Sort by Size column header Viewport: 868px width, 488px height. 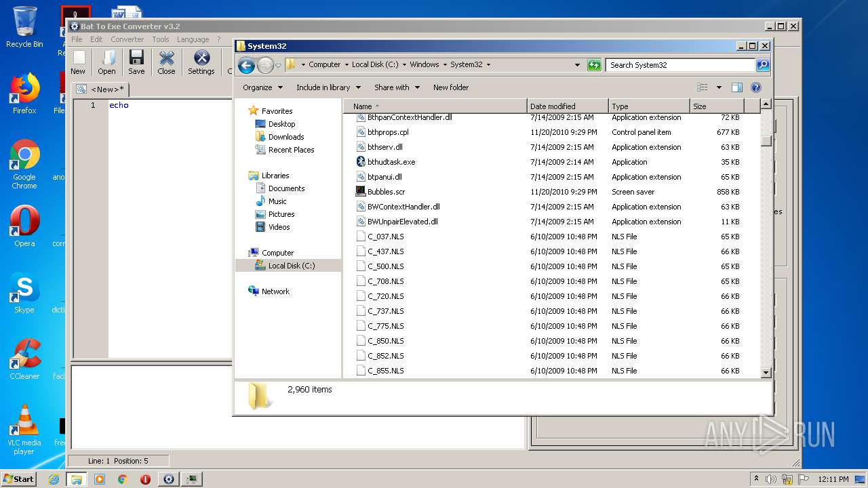(717, 106)
